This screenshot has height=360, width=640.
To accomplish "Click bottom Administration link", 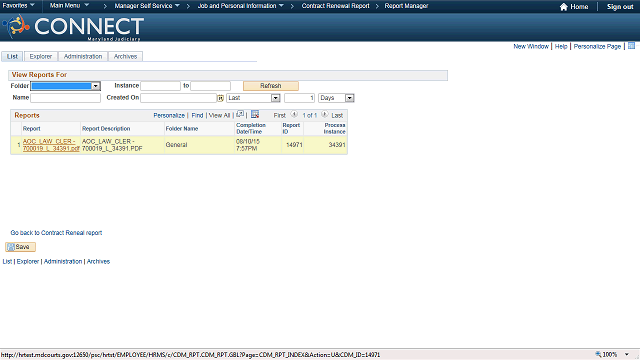I will (x=63, y=261).
